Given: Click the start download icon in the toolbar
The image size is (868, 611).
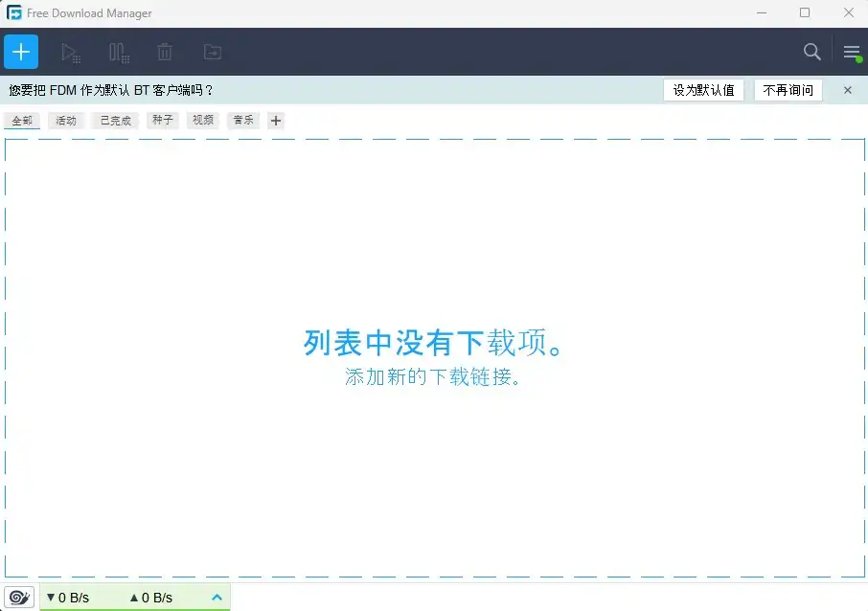Looking at the screenshot, I should point(70,52).
